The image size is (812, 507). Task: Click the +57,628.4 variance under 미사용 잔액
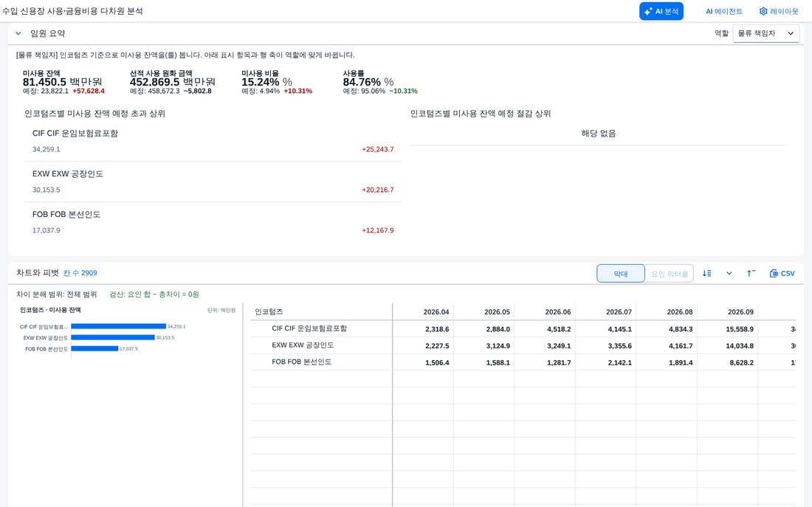[89, 92]
